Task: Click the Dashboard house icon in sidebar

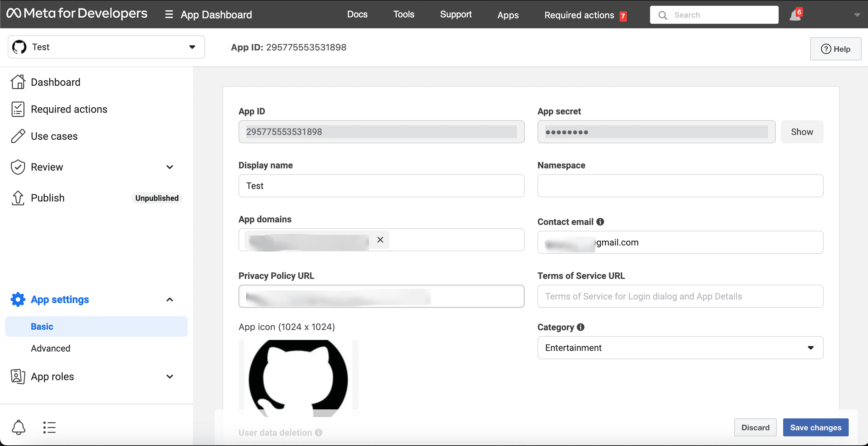Action: point(18,82)
